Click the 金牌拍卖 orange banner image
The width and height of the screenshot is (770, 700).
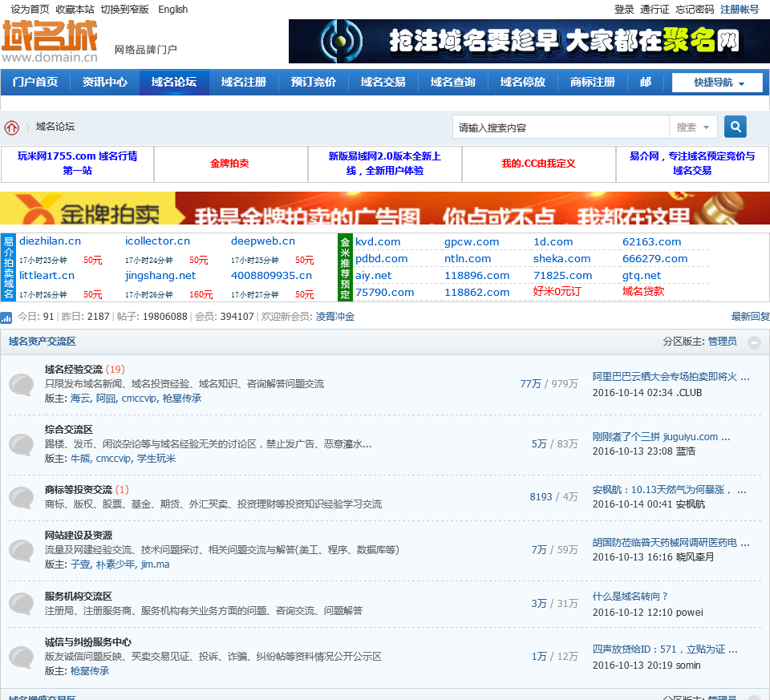click(385, 208)
